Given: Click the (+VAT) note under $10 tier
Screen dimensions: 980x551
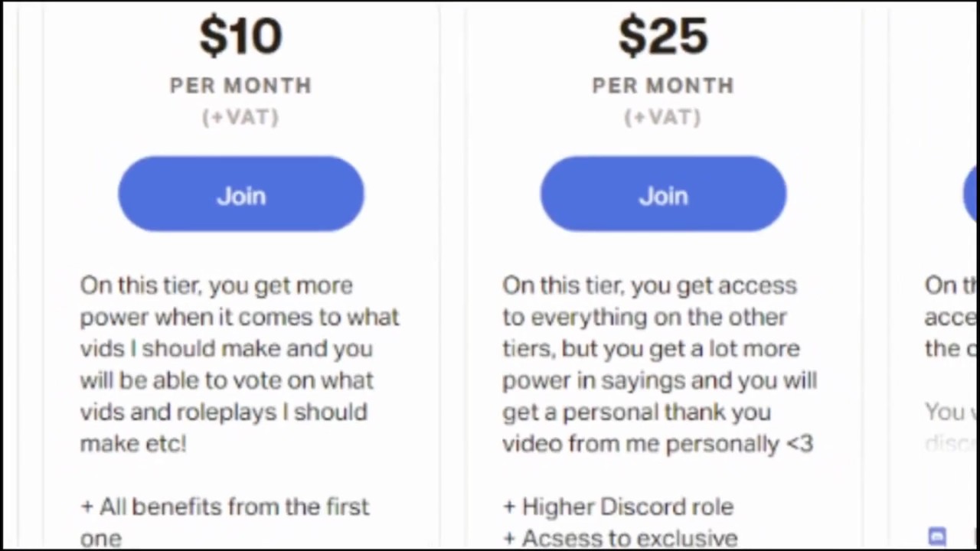Looking at the screenshot, I should point(241,117).
